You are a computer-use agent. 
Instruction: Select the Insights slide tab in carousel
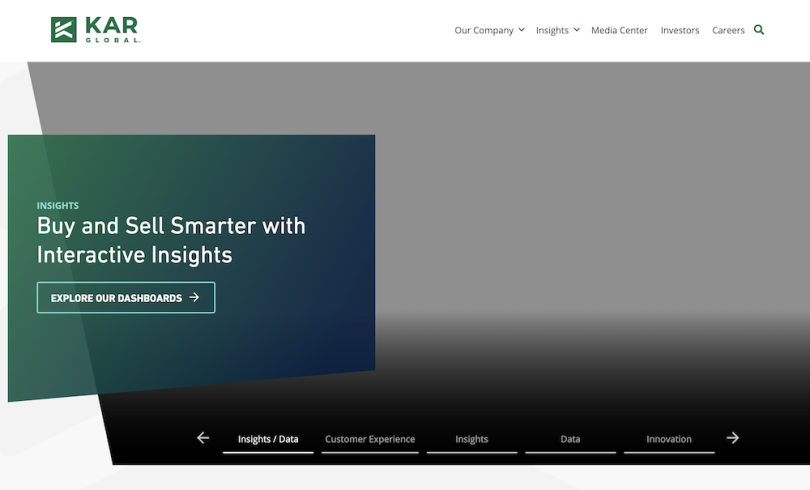click(x=472, y=439)
